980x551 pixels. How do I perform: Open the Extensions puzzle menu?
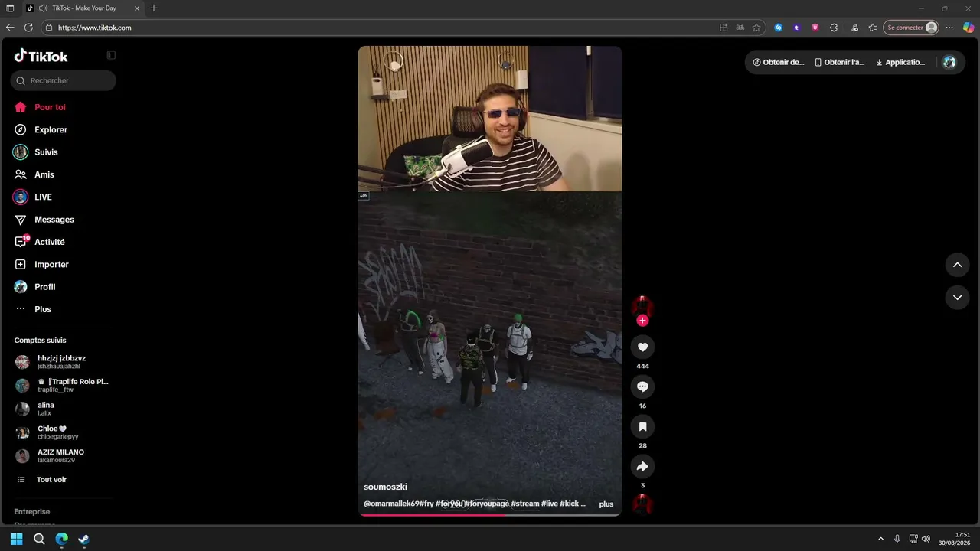tap(834, 28)
